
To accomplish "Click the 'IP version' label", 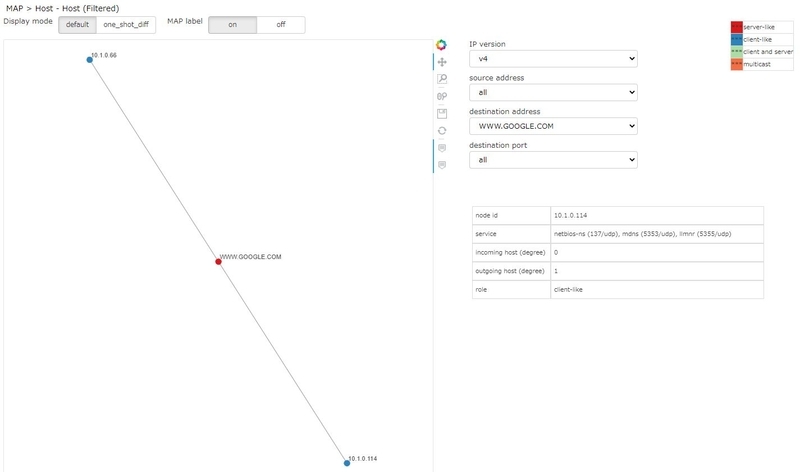I will pos(487,44).
